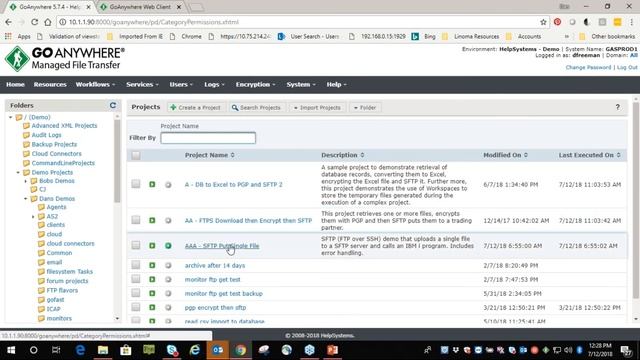The image size is (640, 360).
Task: Check the archive after 14 days checkbox
Action: tap(136, 265)
